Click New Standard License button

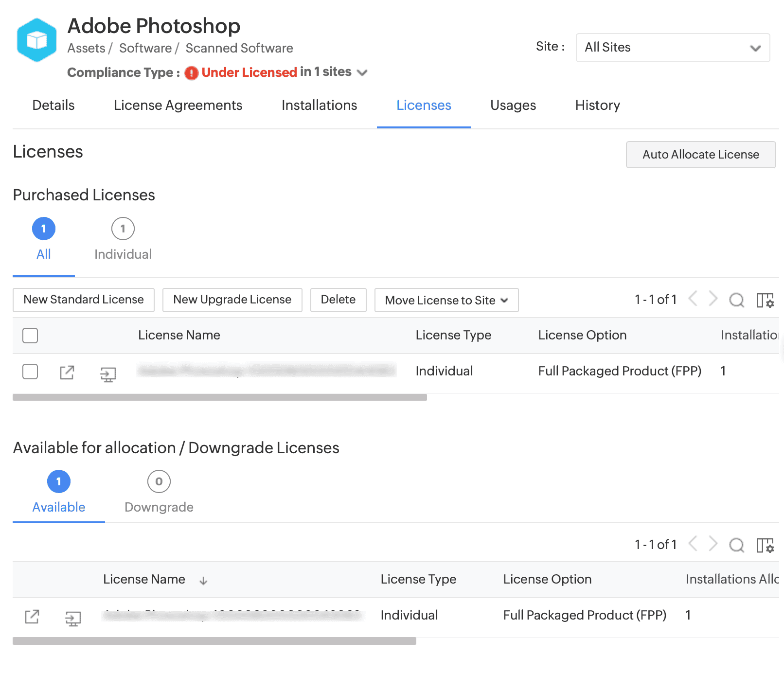click(84, 300)
